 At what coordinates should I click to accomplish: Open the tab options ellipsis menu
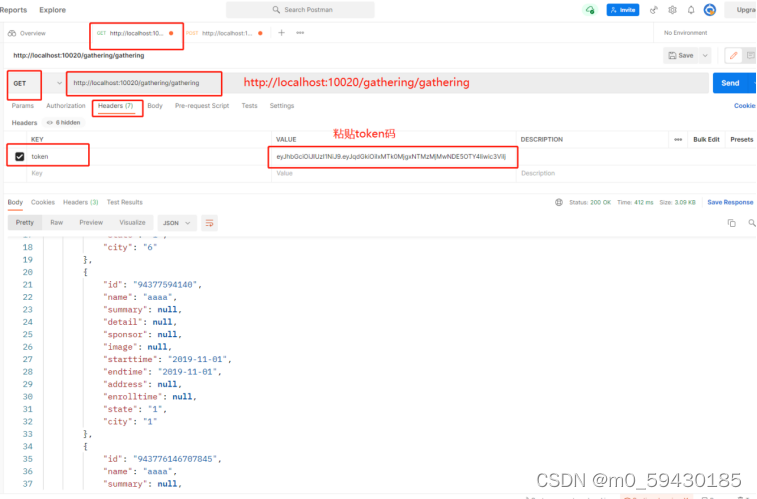tap(300, 33)
